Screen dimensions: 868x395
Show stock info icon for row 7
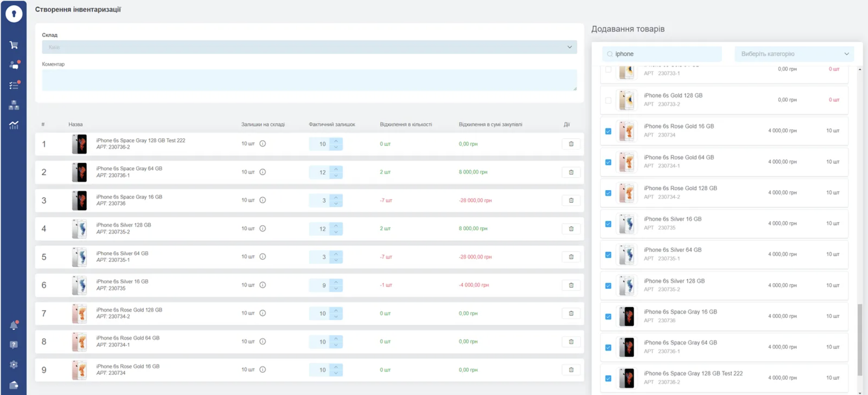[x=263, y=313]
